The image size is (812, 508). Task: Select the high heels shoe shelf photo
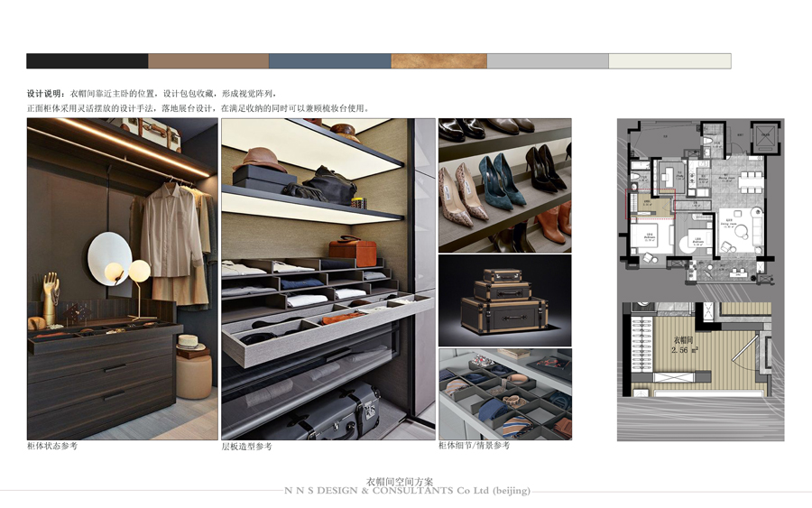pyautogui.click(x=504, y=185)
